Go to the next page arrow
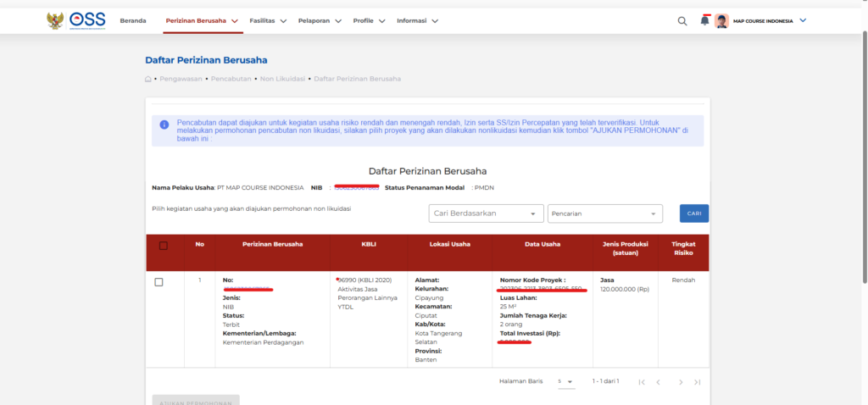Screen dimensions: 868x405 pyautogui.click(x=680, y=382)
